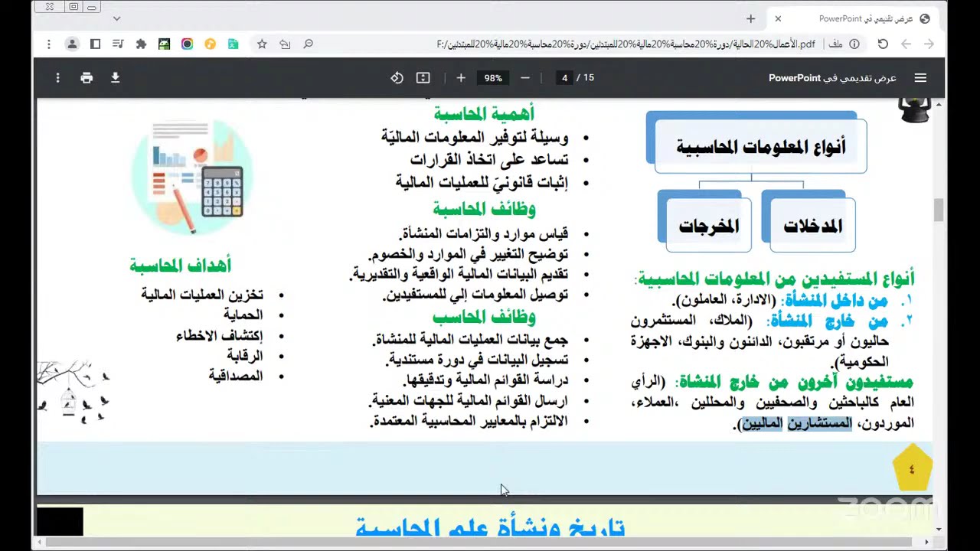Click the total page count 15

click(588, 78)
